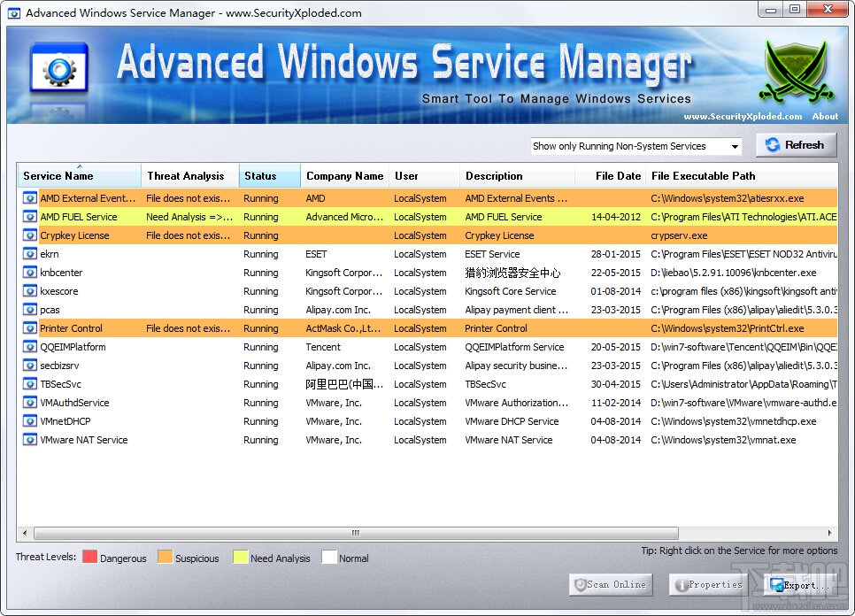The width and height of the screenshot is (855, 616).
Task: Click the gear application logo in banner
Action: tap(59, 69)
